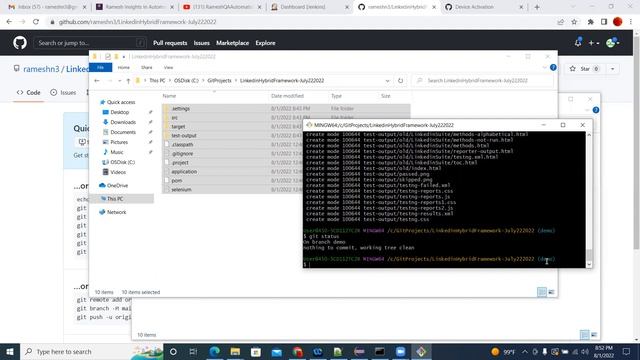This screenshot has height=360, width=640.
Task: Toggle the checkbox beside pom file
Action: point(167,180)
